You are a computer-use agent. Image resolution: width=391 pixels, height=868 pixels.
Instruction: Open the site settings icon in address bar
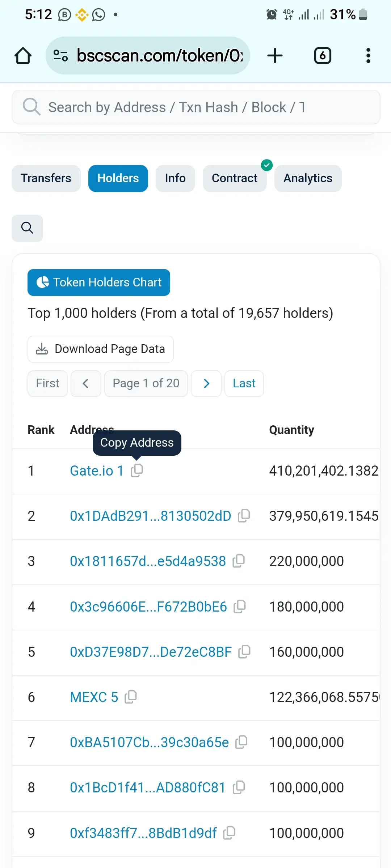(x=60, y=56)
